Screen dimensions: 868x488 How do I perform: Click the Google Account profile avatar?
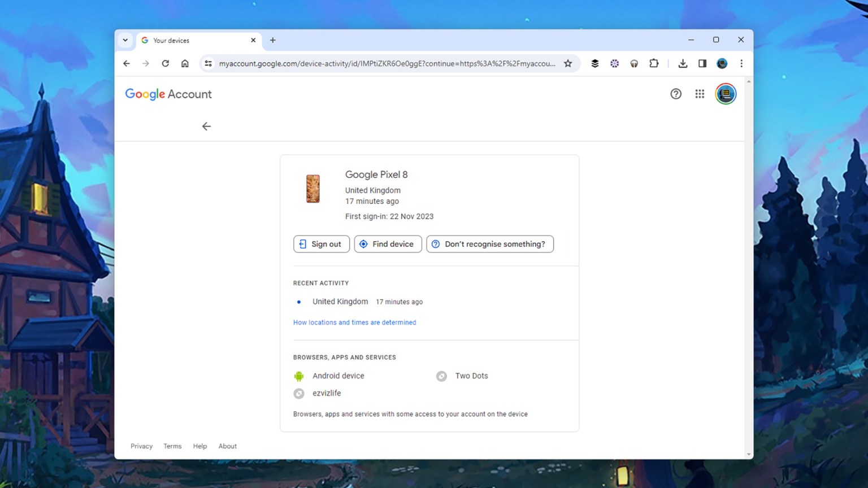[x=726, y=94]
